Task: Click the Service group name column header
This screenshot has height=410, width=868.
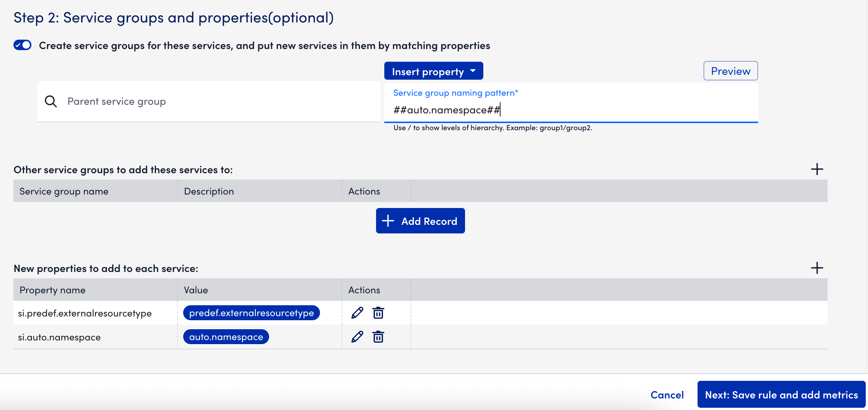Action: coord(95,191)
